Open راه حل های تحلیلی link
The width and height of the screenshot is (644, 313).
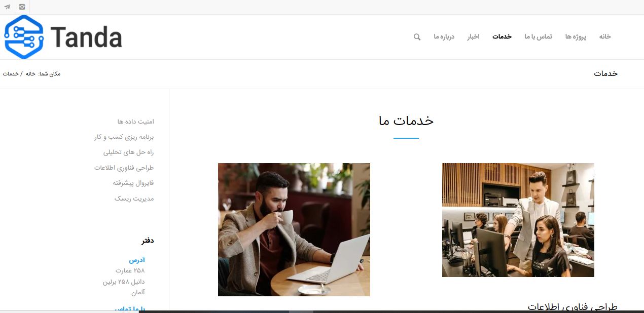point(128,152)
